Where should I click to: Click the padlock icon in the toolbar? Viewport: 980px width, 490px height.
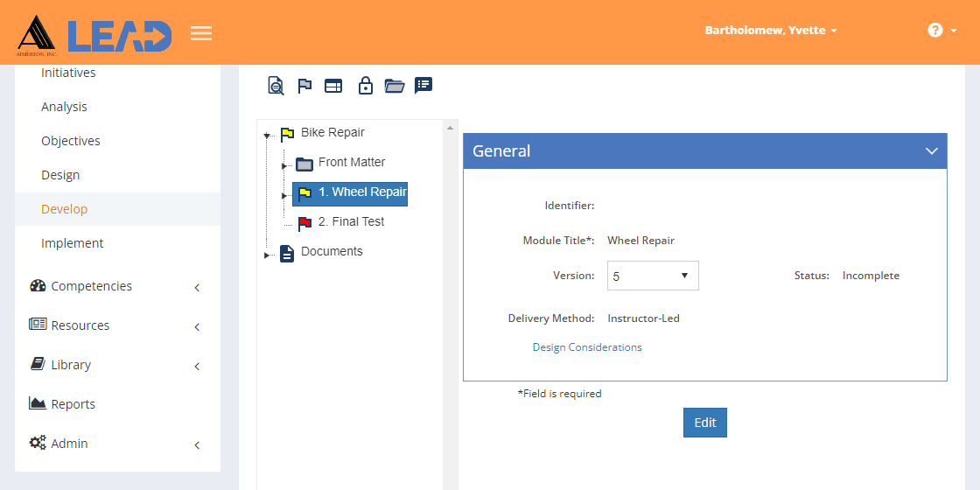tap(366, 86)
